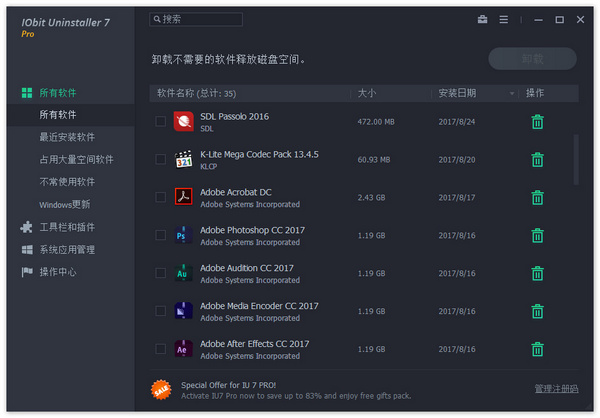Open 系统应用管理 section
This screenshot has width=600, height=418.
tap(67, 250)
